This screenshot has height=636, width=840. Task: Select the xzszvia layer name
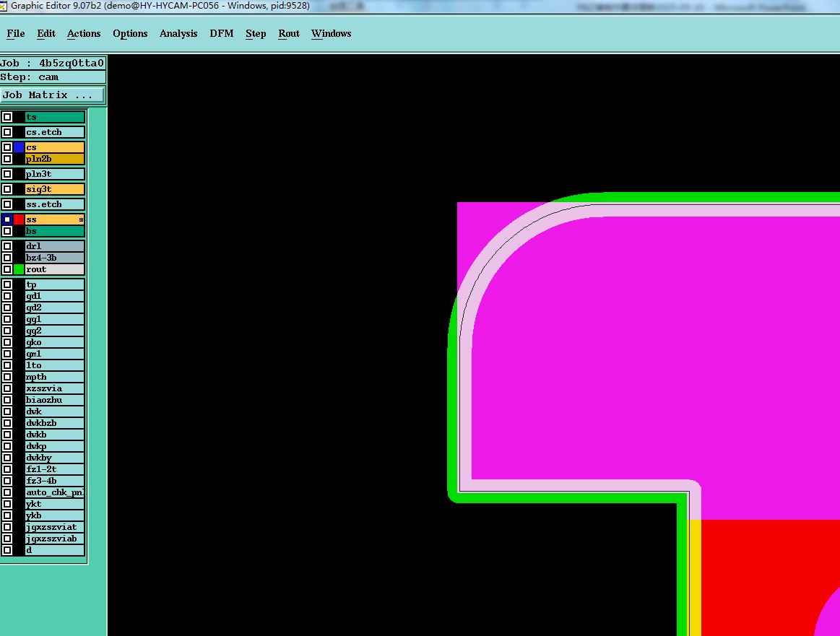coord(55,388)
